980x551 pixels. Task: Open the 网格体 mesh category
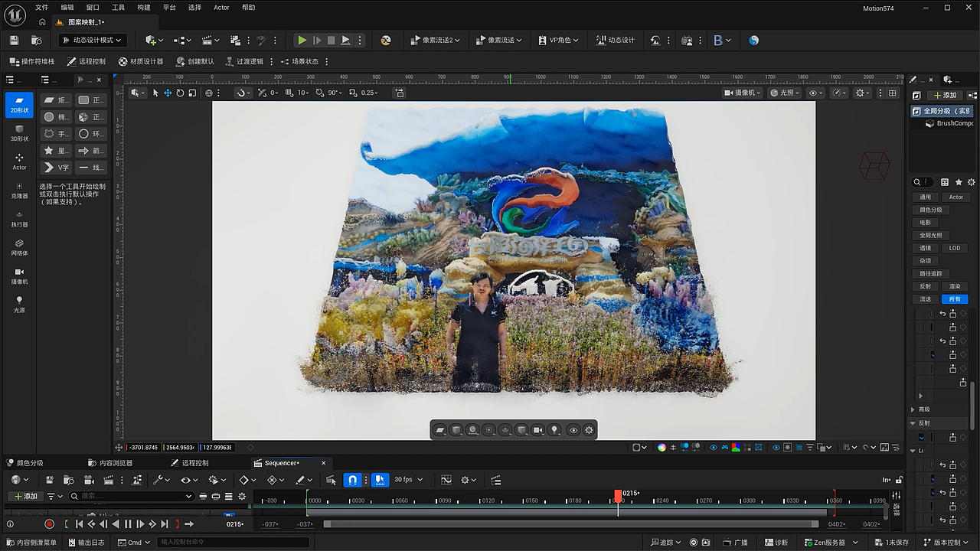coord(19,247)
